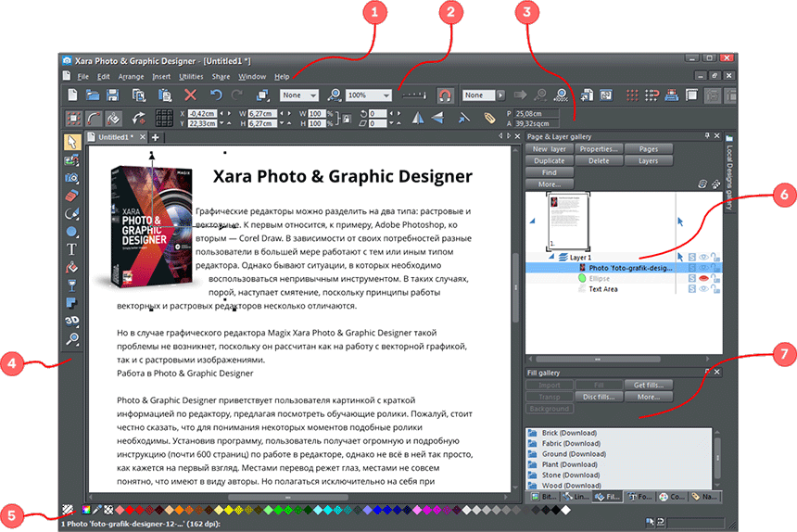Click the red magnet snap icon
The image size is (797, 532).
(x=445, y=95)
